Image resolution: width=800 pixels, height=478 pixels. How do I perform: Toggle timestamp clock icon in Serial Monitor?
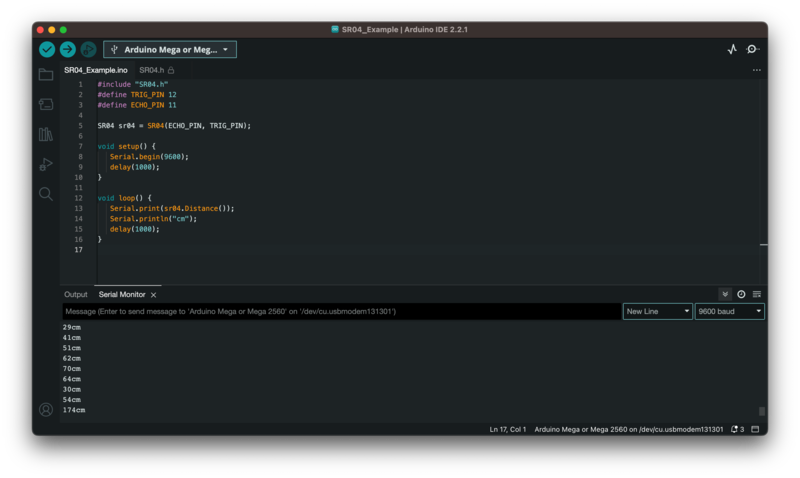click(x=741, y=294)
